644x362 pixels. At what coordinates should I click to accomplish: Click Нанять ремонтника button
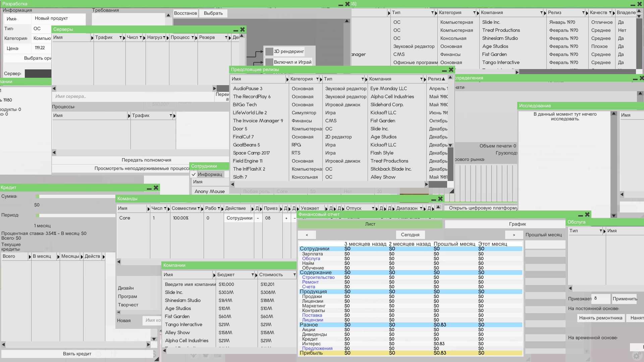click(x=600, y=318)
